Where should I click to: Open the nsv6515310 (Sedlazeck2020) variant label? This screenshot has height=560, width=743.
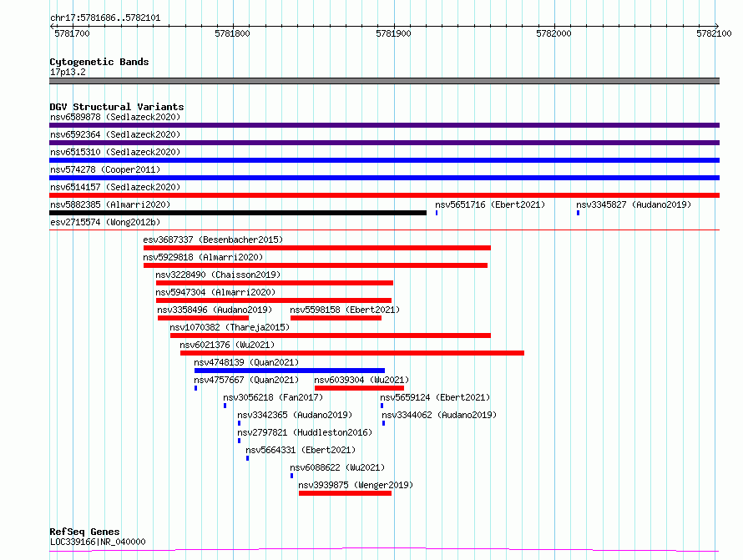pos(115,152)
